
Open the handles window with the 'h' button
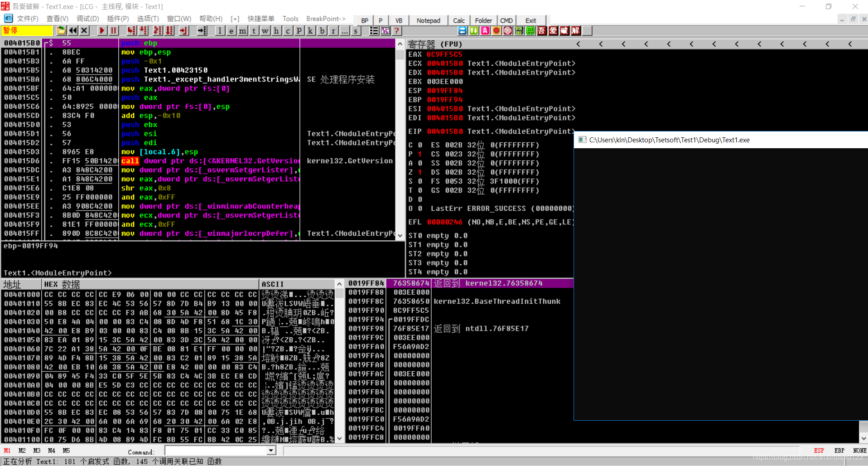point(276,30)
